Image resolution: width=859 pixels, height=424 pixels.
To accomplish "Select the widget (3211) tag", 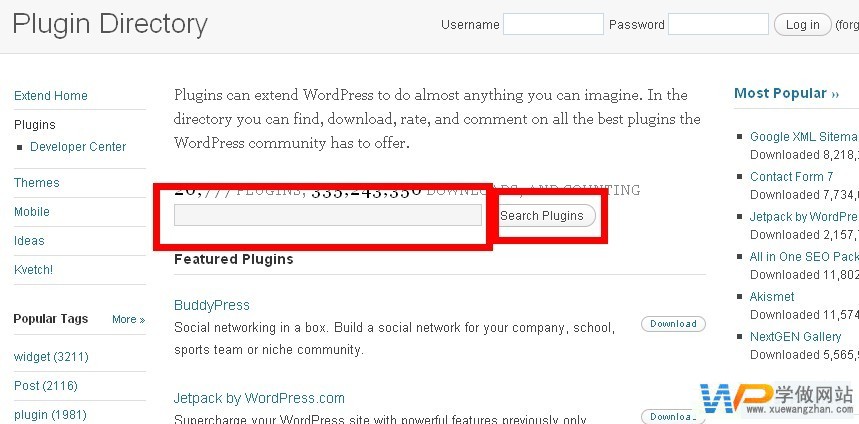I will (x=46, y=357).
